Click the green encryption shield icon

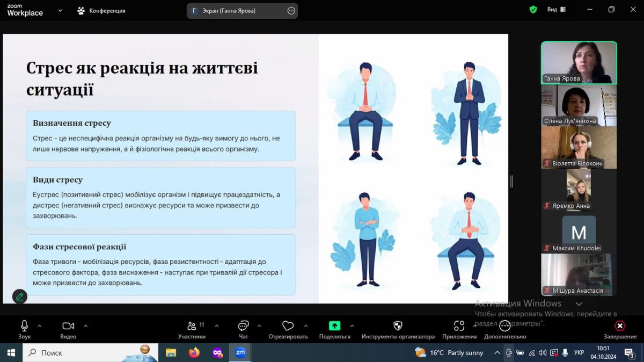533,10
